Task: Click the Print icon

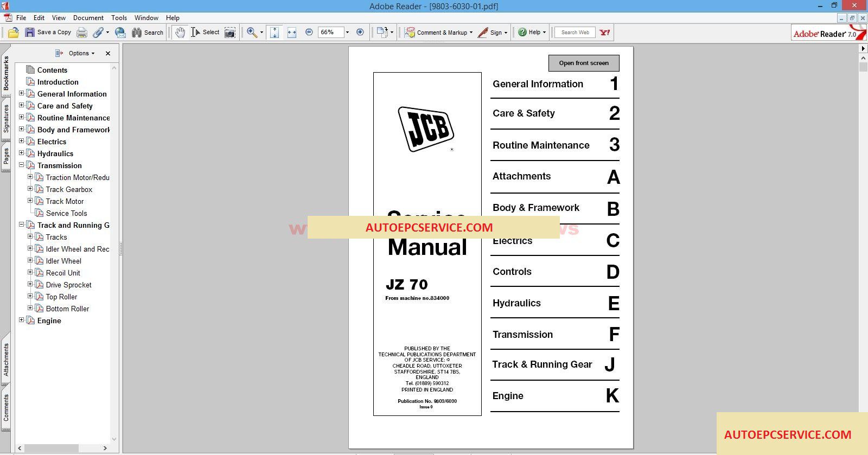Action: click(x=82, y=33)
